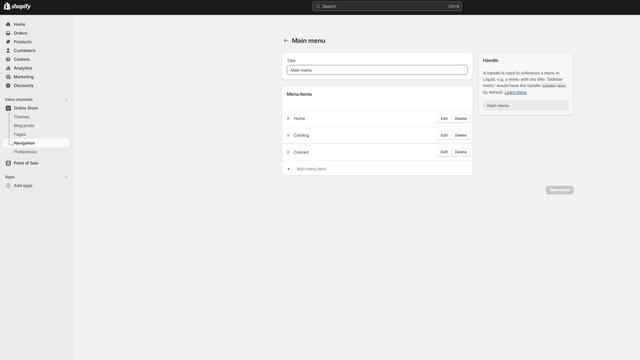The height and width of the screenshot is (360, 640).
Task: Delete the Home menu item
Action: click(460, 118)
